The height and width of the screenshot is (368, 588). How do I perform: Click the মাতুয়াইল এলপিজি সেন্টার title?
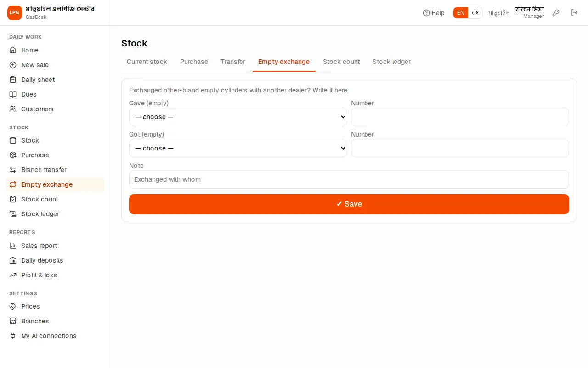pos(60,9)
